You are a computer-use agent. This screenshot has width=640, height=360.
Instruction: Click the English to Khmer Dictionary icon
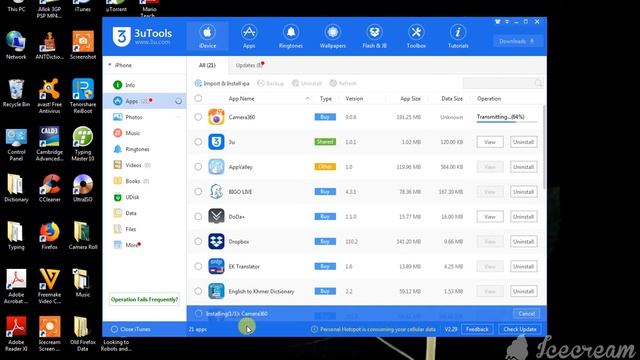pyautogui.click(x=216, y=291)
